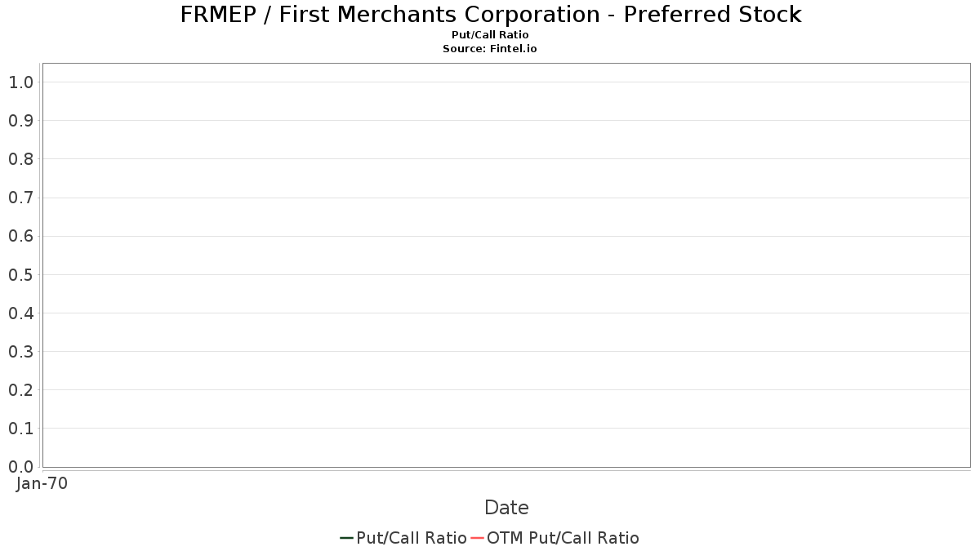Viewport: 980px width, 551px height.
Task: Click the Put/Call Ratio subtitle text
Action: (490, 35)
